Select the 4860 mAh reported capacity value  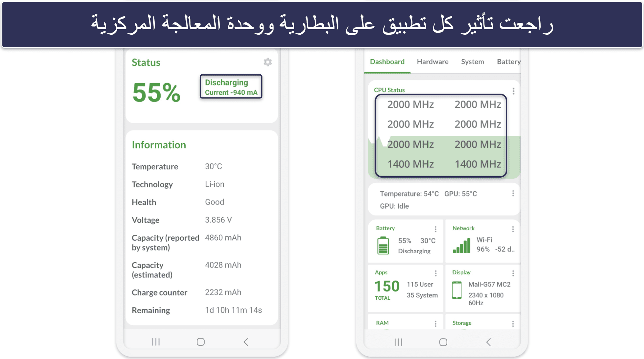(223, 238)
